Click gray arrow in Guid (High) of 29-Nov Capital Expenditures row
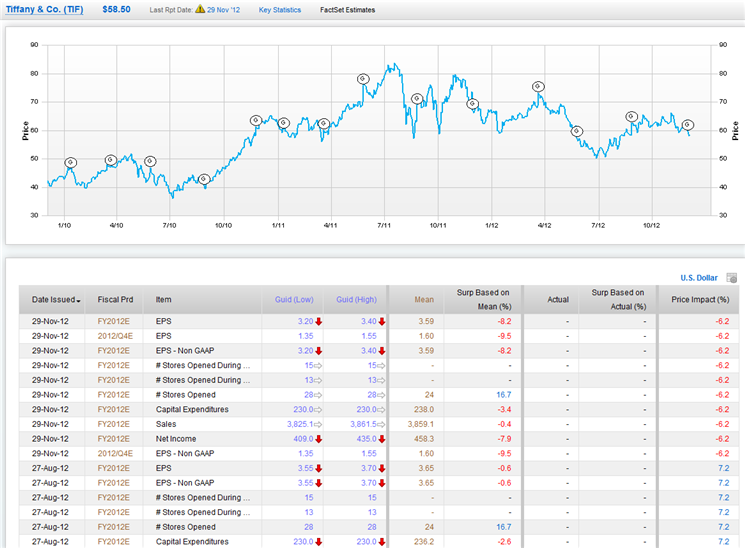This screenshot has height=548, width=745. tap(382, 410)
